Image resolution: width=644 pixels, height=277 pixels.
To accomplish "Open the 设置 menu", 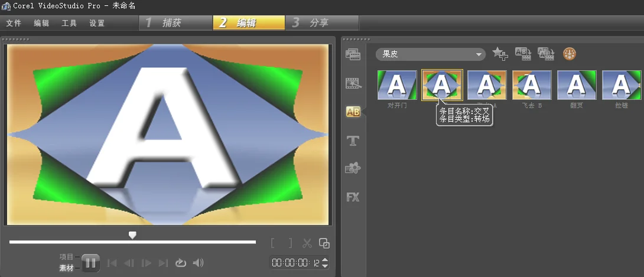I will click(97, 23).
